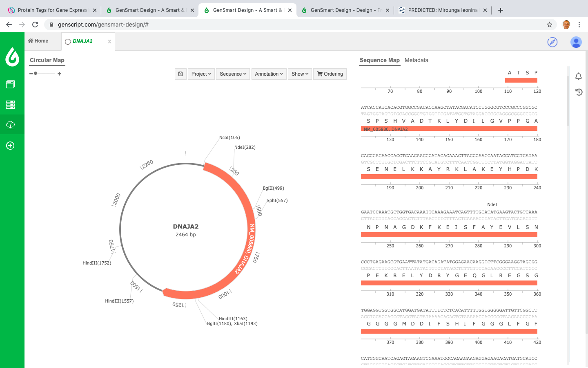Open the Sequence dropdown menu
The image size is (588, 368).
pos(233,74)
